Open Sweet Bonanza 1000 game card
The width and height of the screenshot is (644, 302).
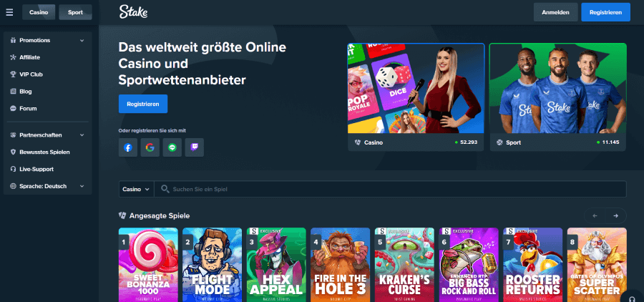coord(148,265)
